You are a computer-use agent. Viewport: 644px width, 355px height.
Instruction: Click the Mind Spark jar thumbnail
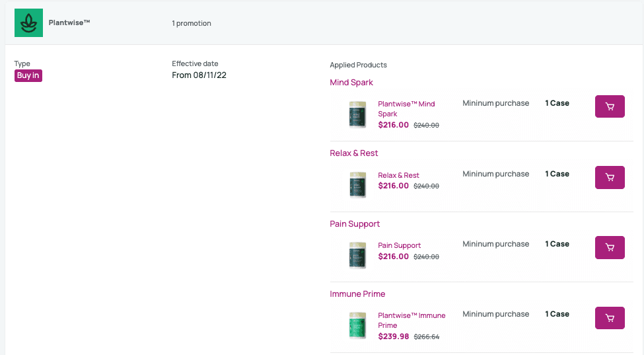coord(357,114)
